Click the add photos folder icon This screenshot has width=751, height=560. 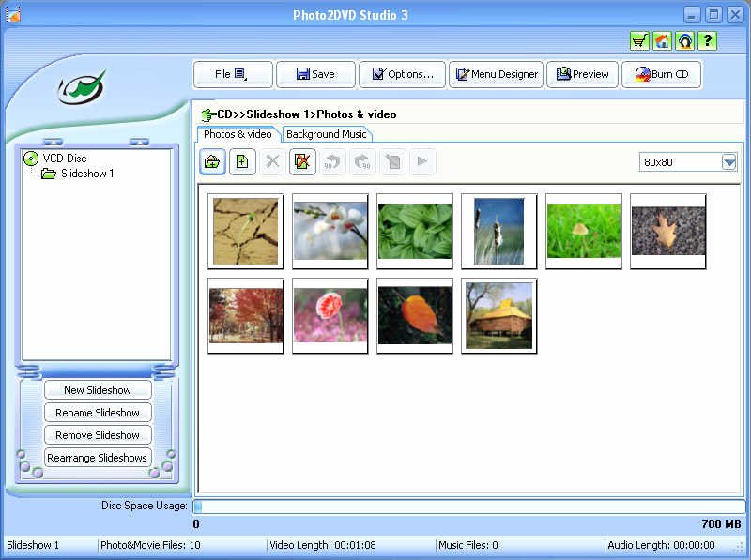[212, 161]
